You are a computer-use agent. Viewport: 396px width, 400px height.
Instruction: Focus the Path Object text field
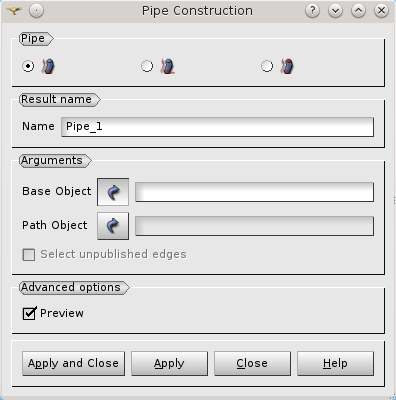point(254,226)
